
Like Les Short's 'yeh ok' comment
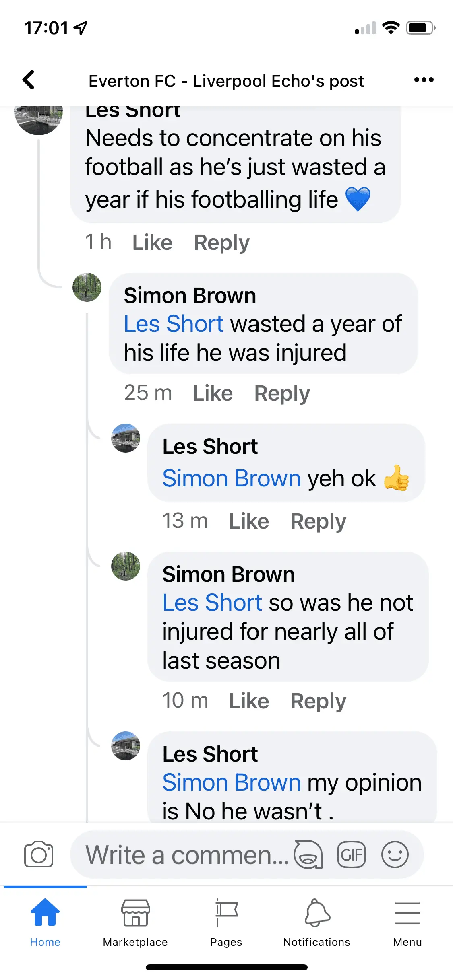pyautogui.click(x=249, y=521)
